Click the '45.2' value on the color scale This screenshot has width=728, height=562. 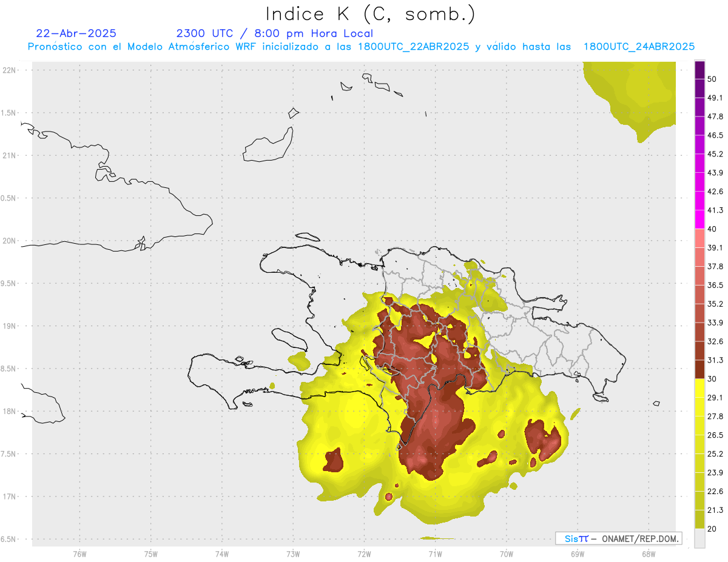[715, 154]
